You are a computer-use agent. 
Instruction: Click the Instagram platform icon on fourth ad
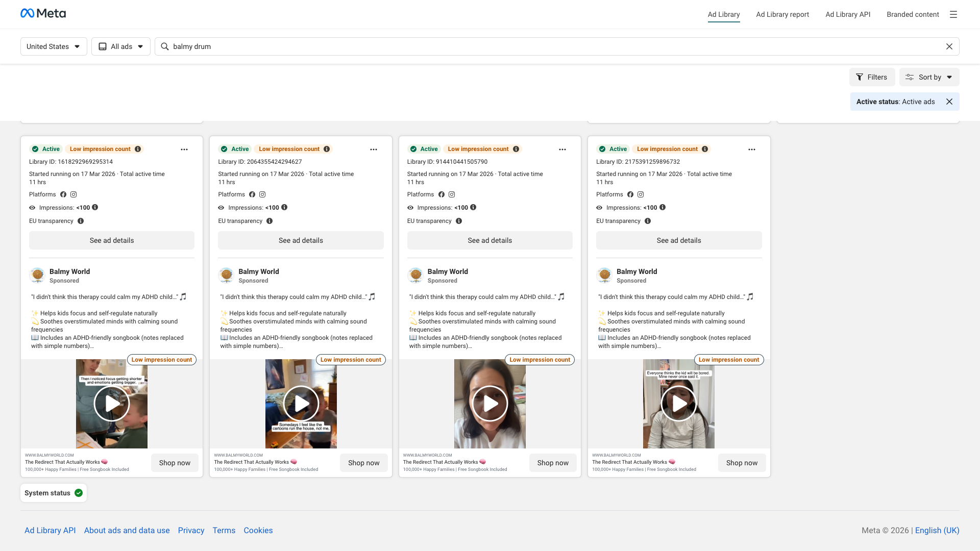coord(641,194)
